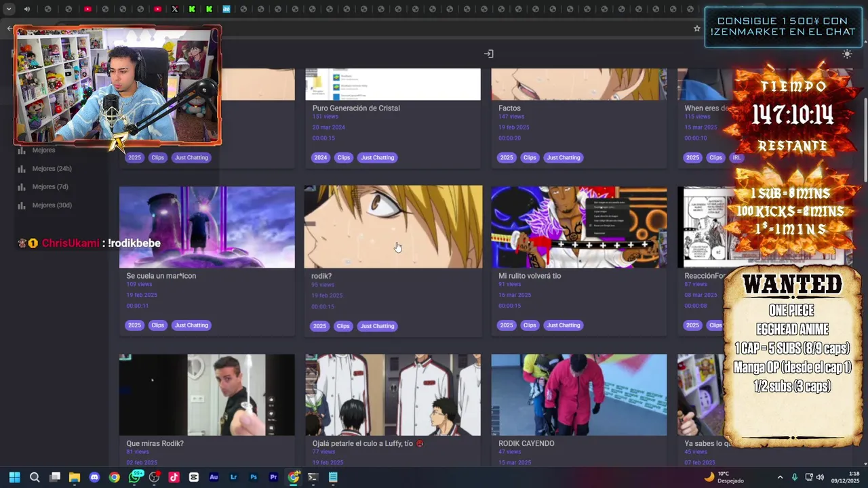Screen dimensions: 868x488
Task: Open Adobe Lightroom from the taskbar
Action: [234, 477]
